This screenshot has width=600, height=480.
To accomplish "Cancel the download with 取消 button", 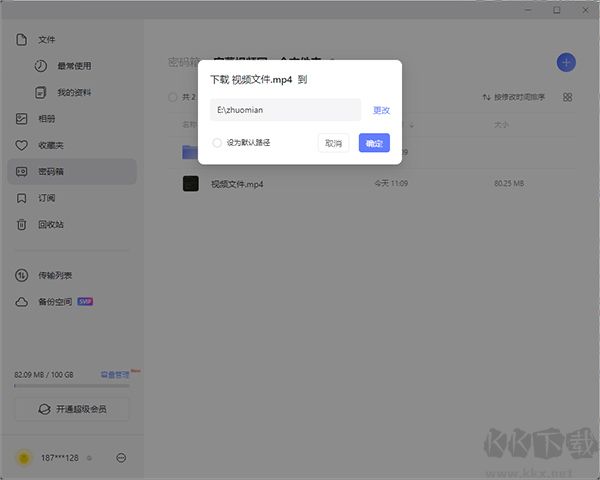I will click(333, 143).
